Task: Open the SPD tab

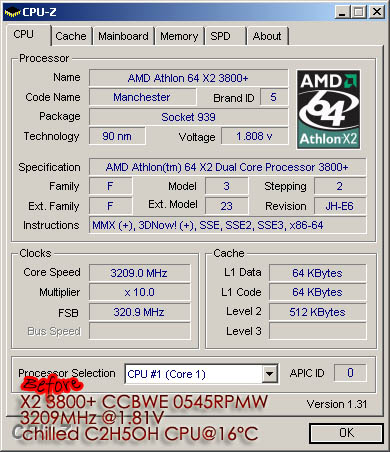Action: [220, 36]
